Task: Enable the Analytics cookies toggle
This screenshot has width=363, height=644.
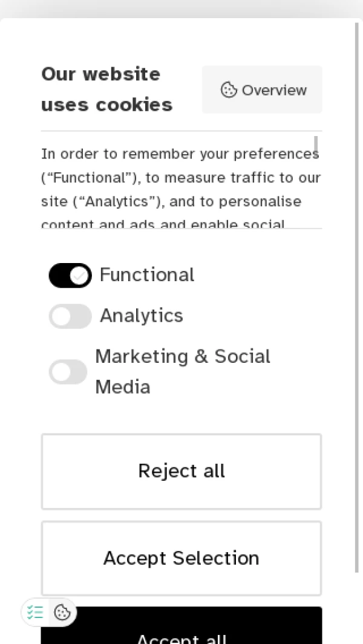Action: pos(70,316)
